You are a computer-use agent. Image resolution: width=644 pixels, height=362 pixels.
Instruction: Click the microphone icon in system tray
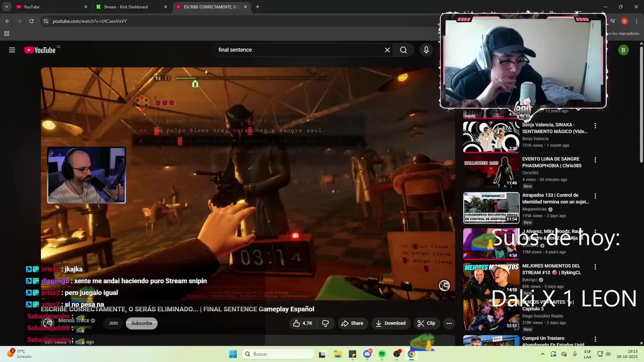575,354
